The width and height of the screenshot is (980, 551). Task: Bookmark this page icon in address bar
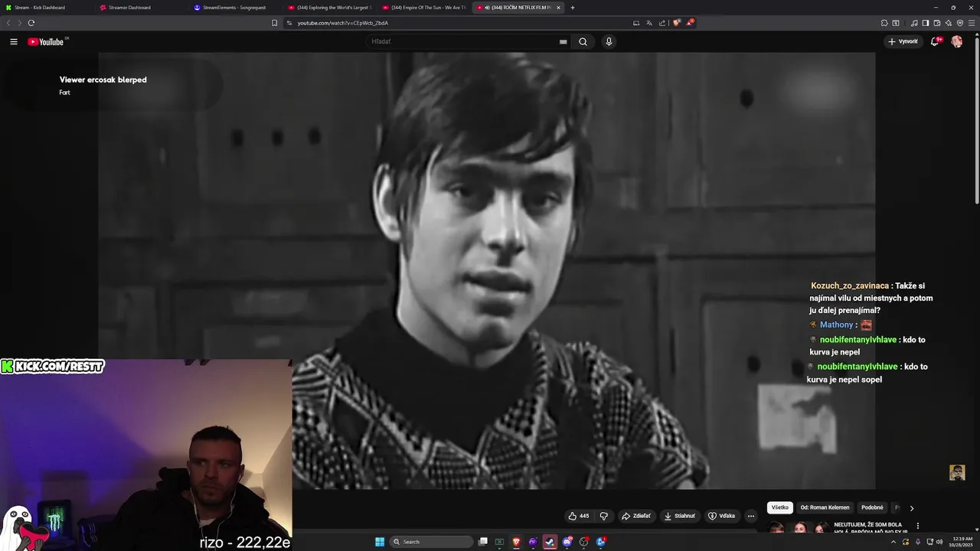(274, 23)
